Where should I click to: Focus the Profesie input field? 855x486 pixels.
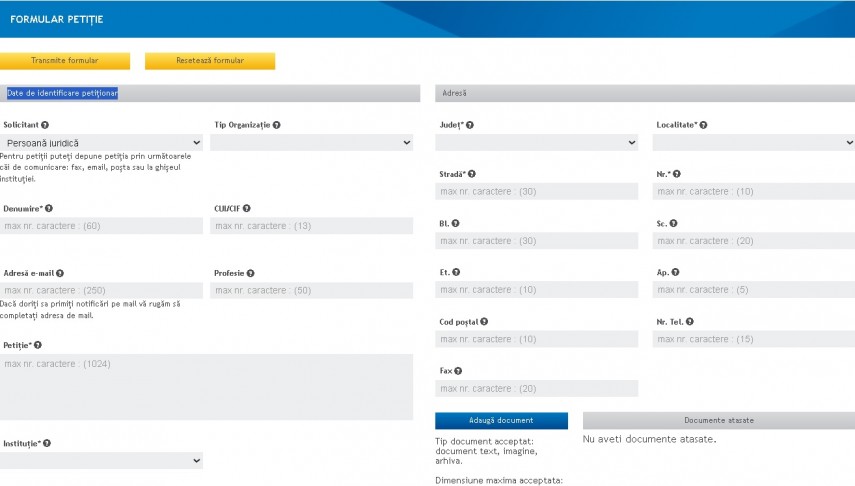click(311, 290)
